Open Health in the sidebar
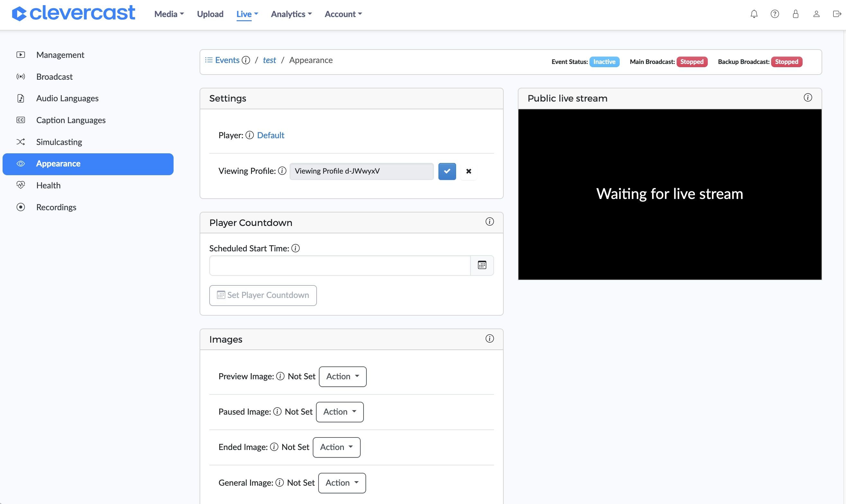Screen dimensions: 846x504 88,185
